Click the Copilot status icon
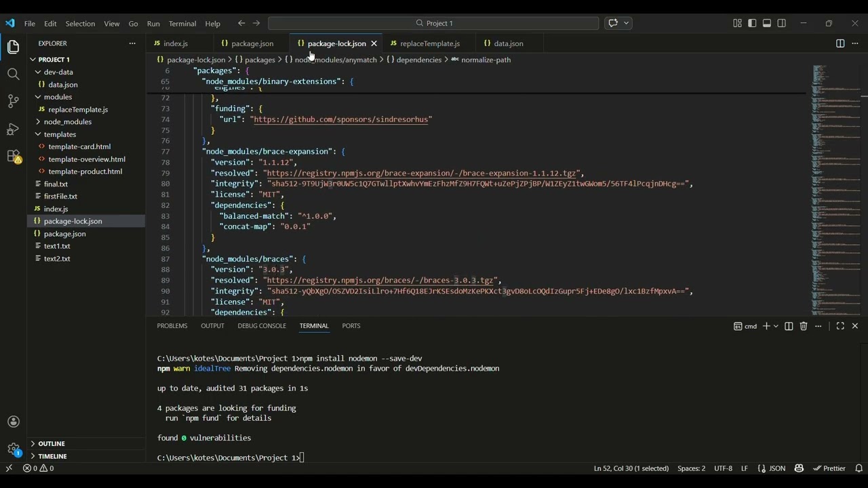Screen dimensions: 868x488 799,468
